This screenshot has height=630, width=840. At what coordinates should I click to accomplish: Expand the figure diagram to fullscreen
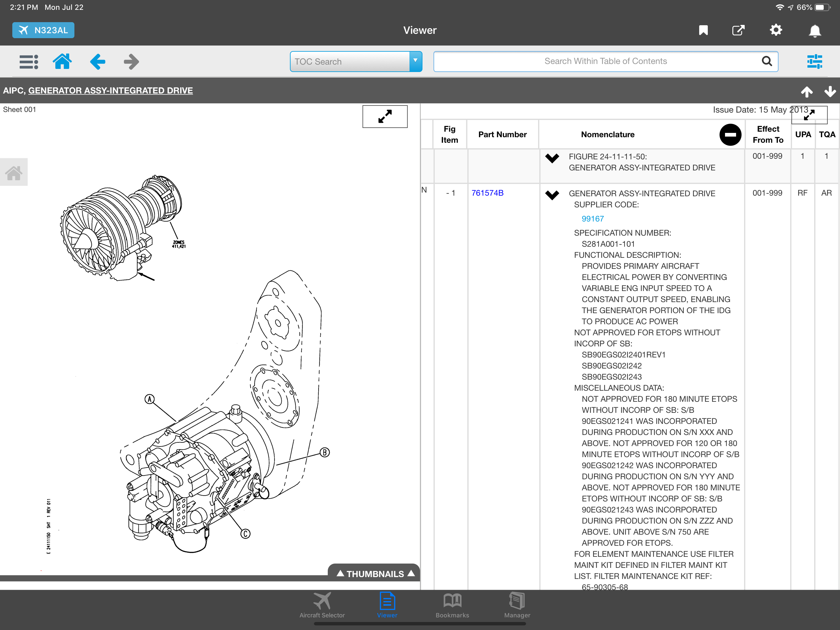coord(385,116)
